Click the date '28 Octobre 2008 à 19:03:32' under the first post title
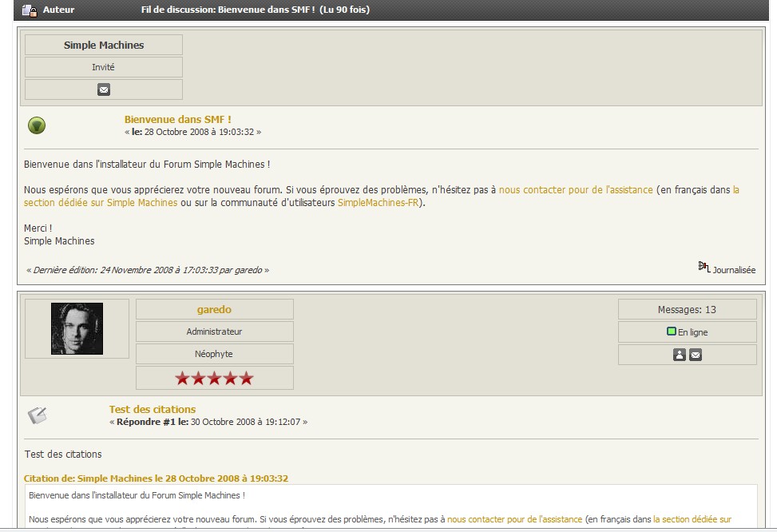This screenshot has height=532, width=777. (199, 132)
